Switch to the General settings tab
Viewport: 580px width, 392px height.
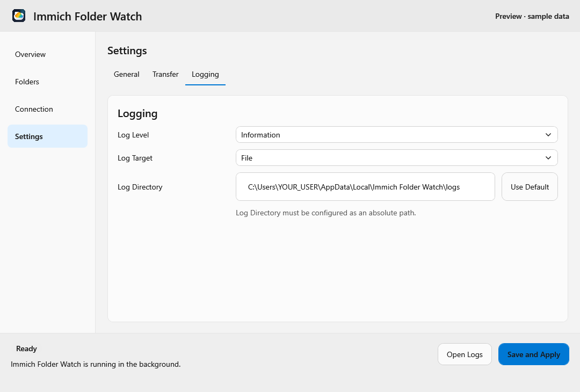[127, 74]
